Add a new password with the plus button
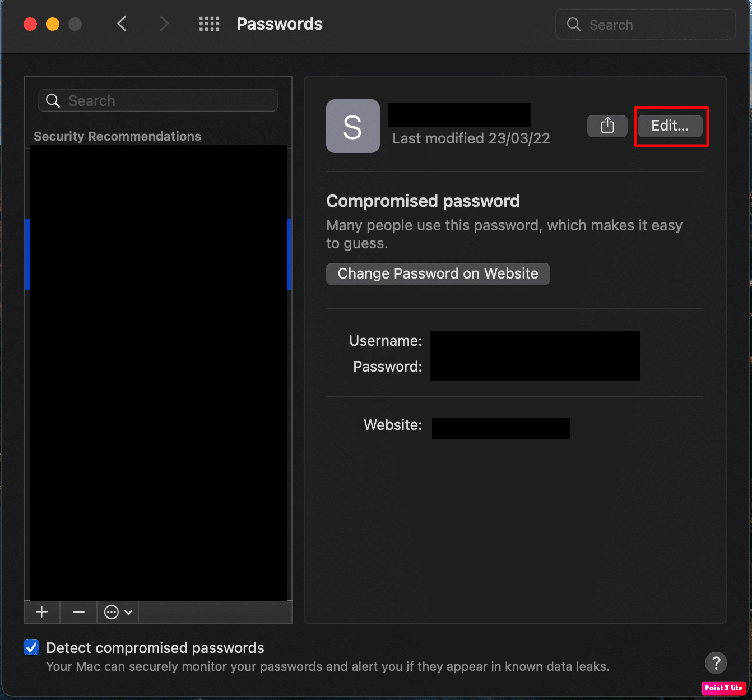Screen dimensions: 752x700 pyautogui.click(x=42, y=612)
